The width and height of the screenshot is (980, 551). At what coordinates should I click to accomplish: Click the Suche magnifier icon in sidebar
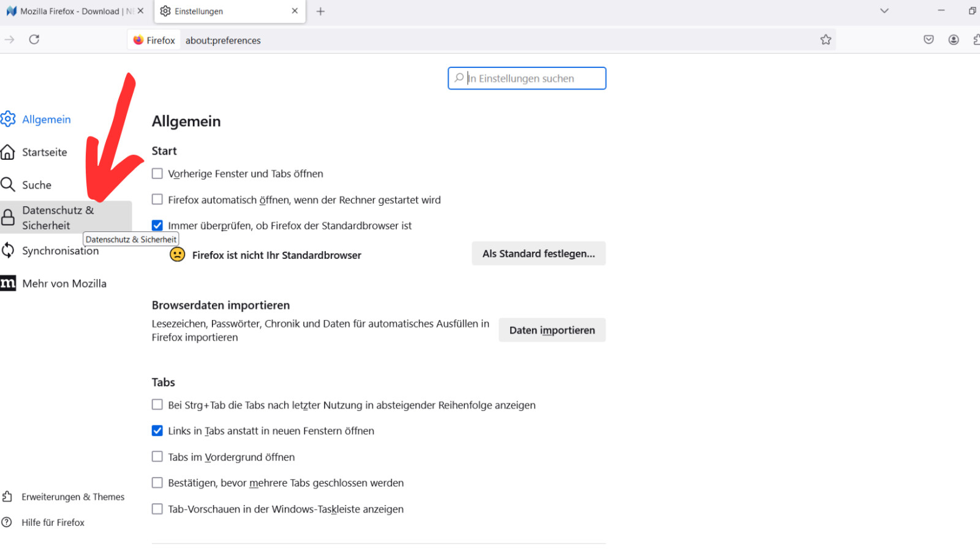(x=8, y=184)
